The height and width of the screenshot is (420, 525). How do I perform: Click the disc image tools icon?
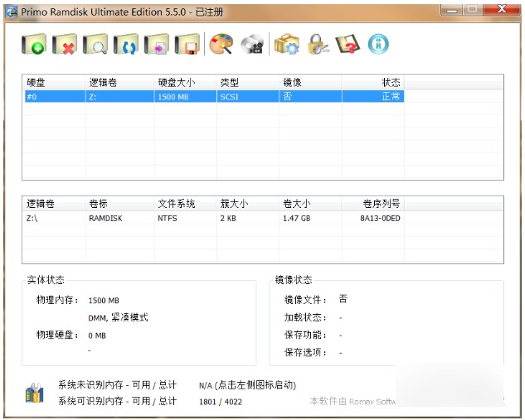point(252,44)
